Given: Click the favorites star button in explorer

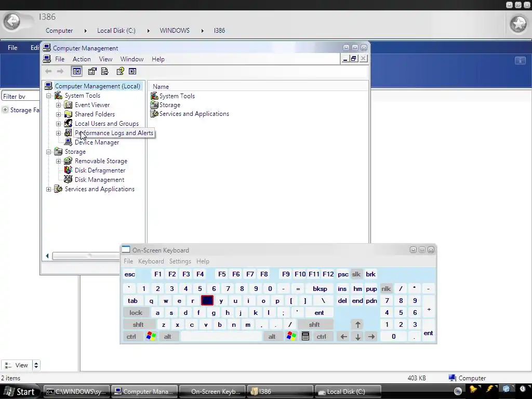Looking at the screenshot, I should pyautogui.click(x=518, y=24).
